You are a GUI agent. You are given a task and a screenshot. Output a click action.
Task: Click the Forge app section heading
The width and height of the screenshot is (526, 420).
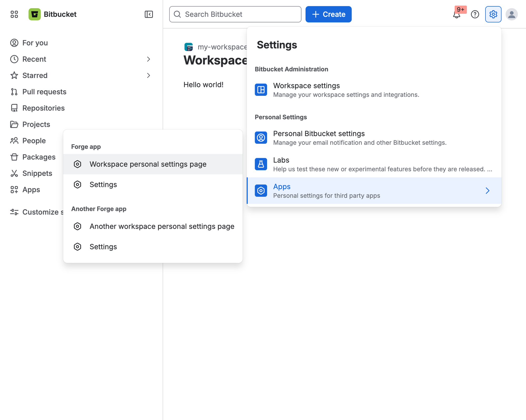click(x=86, y=147)
